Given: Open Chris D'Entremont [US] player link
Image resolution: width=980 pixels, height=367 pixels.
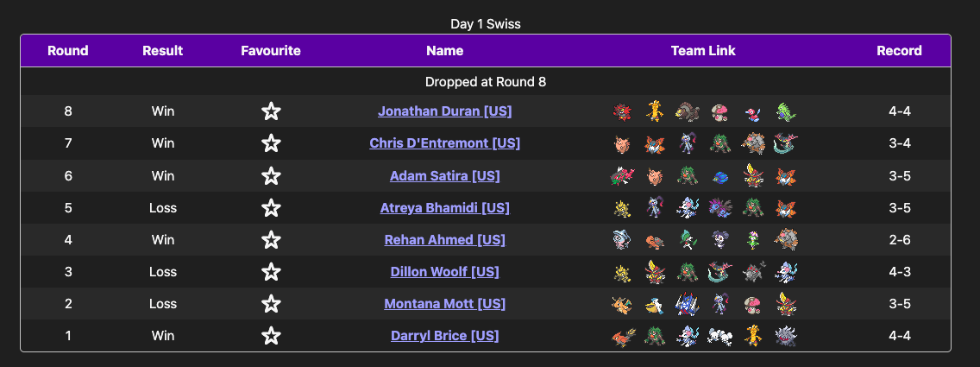Looking at the screenshot, I should [444, 143].
